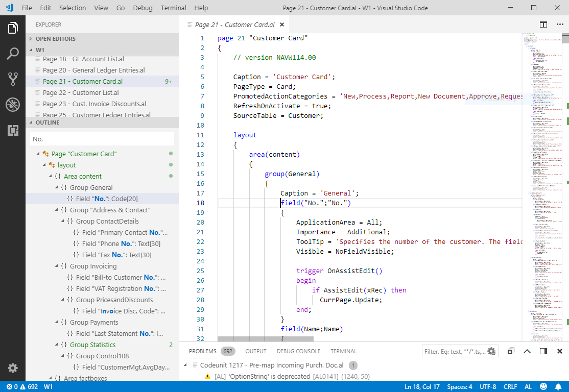Open notifications bell in status bar
Viewport: 569px width, 392px height.
558,386
